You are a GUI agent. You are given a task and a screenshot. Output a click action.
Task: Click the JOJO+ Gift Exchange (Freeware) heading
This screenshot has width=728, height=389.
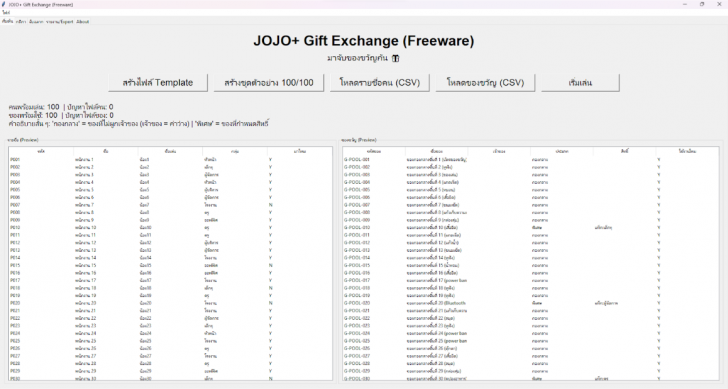[364, 41]
